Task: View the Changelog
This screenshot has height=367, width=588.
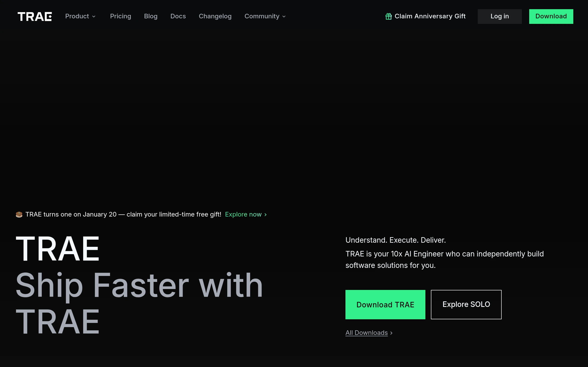Action: pos(215,16)
